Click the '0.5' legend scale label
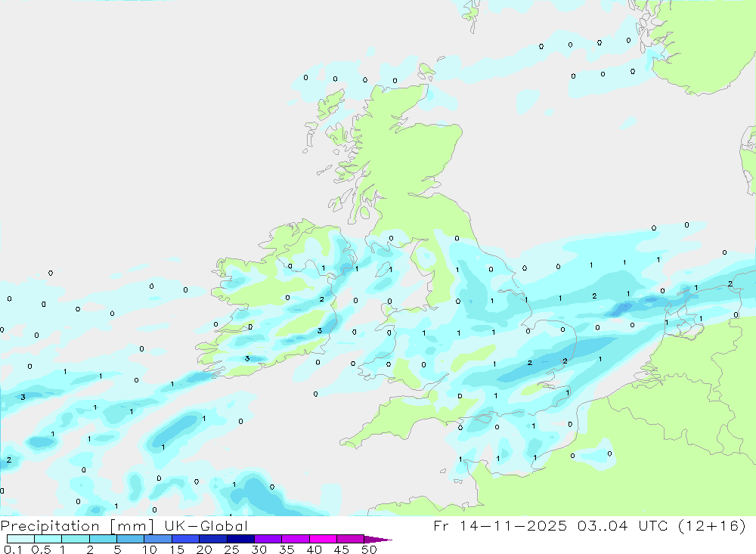Screen dimensions: 756x554 coord(41,549)
